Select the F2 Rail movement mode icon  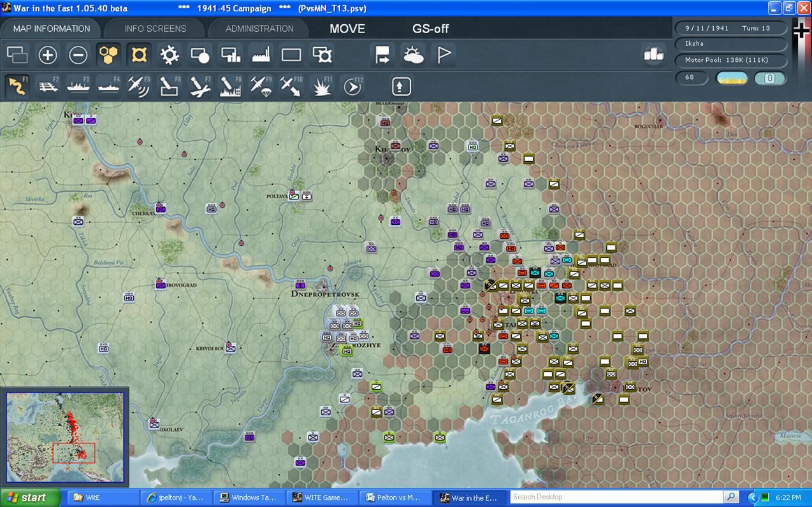pyautogui.click(x=48, y=86)
